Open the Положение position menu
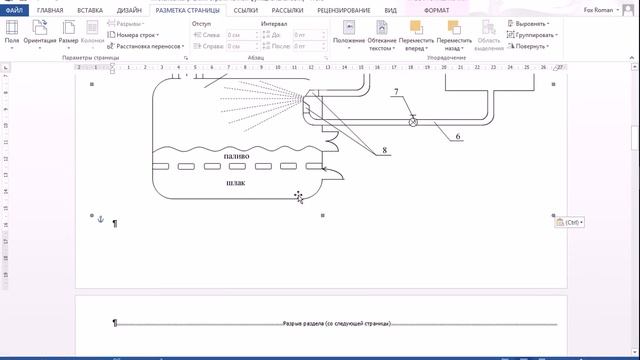Image resolution: width=640 pixels, height=360 pixels. 349,35
